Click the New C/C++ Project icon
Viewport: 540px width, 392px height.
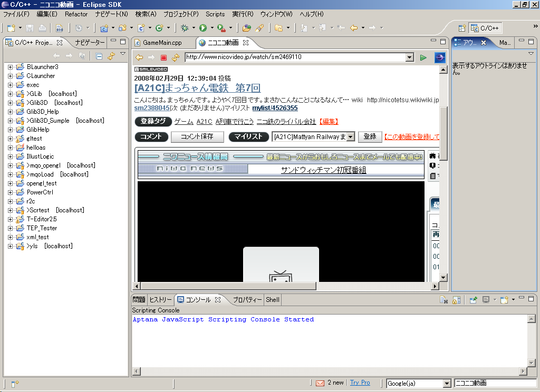tap(104, 28)
